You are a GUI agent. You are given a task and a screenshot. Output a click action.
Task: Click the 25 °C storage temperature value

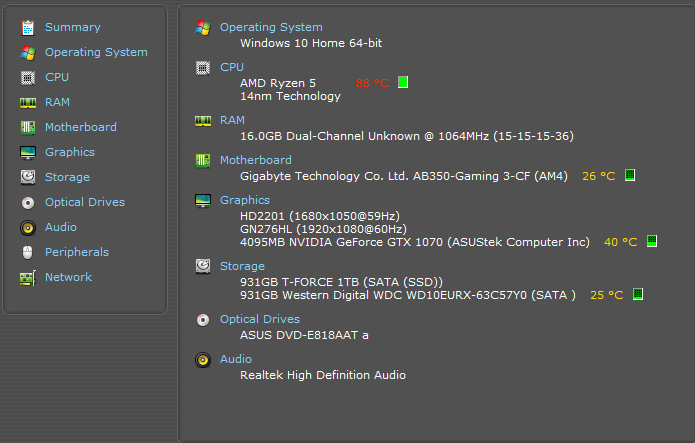click(x=607, y=295)
